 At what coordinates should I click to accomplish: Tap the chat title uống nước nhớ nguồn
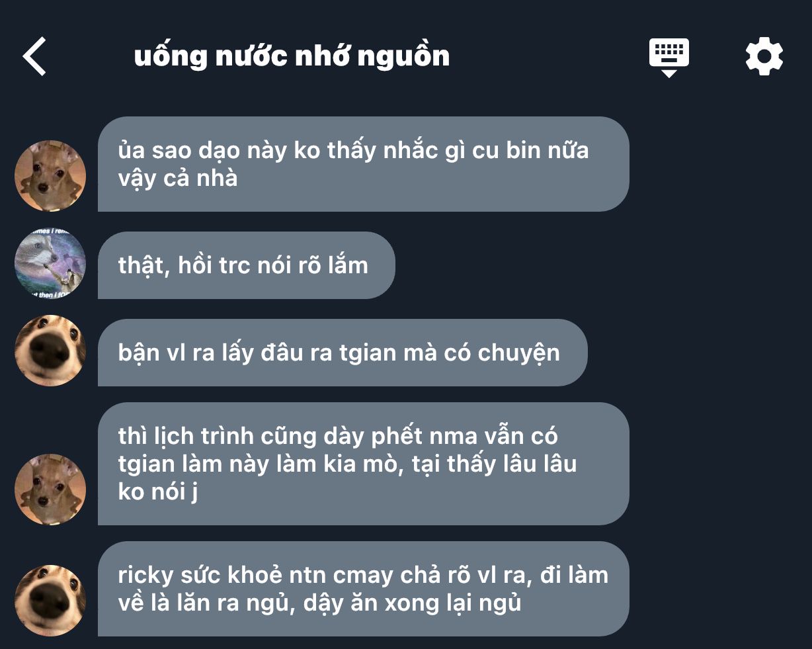pyautogui.click(x=292, y=56)
